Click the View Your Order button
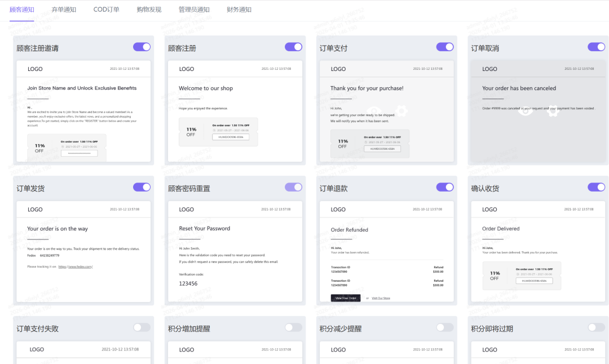Image resolution: width=609 pixels, height=364 pixels. tap(346, 298)
